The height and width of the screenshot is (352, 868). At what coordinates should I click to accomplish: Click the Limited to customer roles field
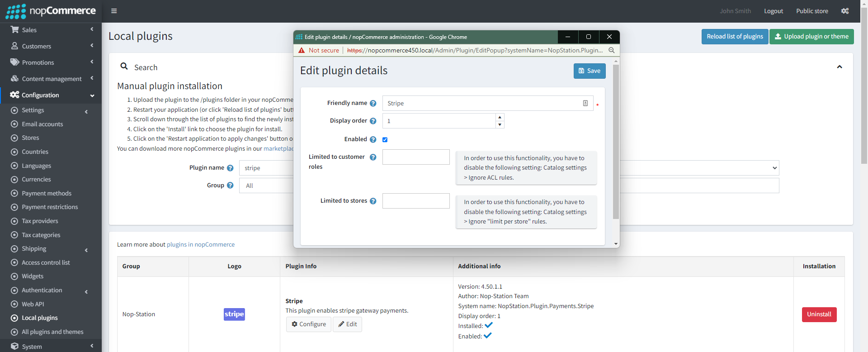[416, 157]
